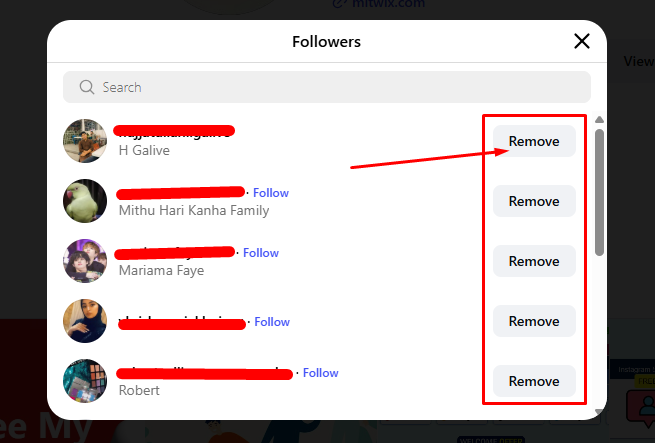655x443 pixels.
Task: Remove follower Robert
Action: pos(534,381)
